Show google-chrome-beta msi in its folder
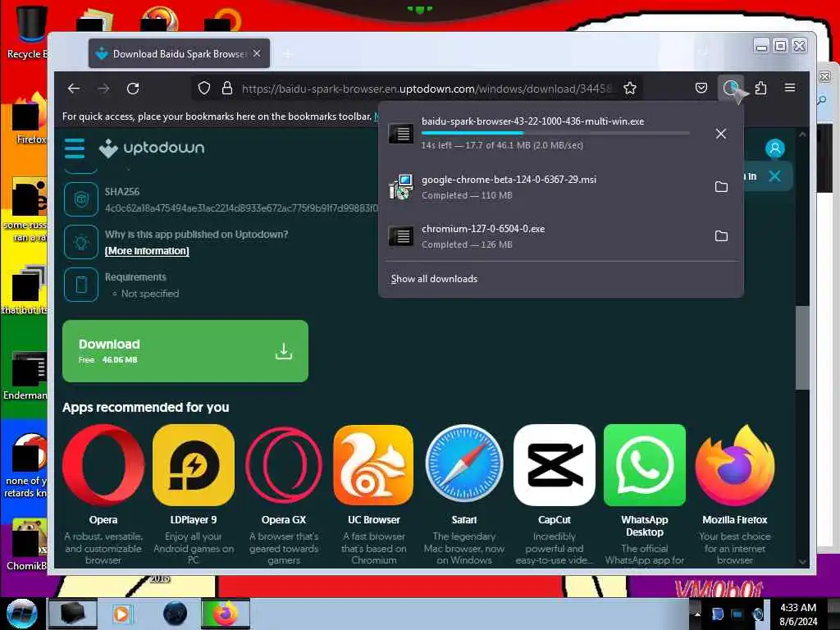This screenshot has width=840, height=630. [x=722, y=187]
